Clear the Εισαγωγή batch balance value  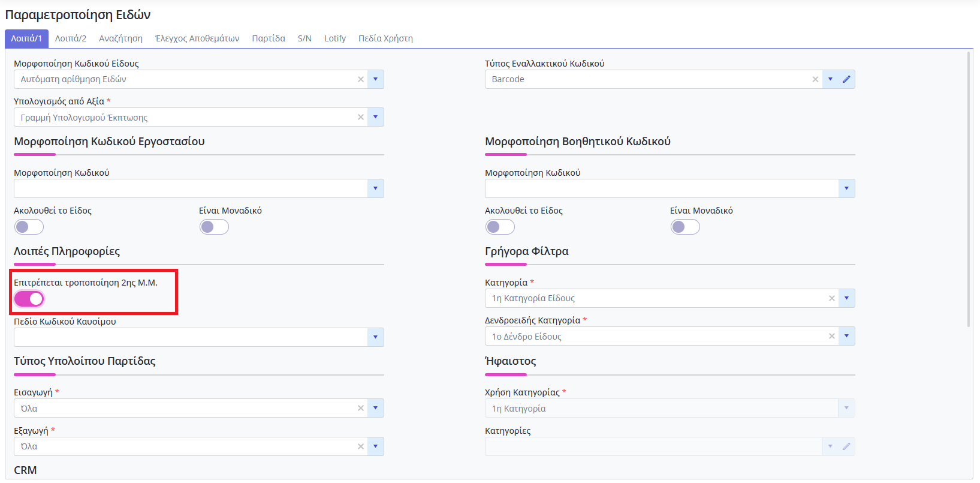coord(360,408)
